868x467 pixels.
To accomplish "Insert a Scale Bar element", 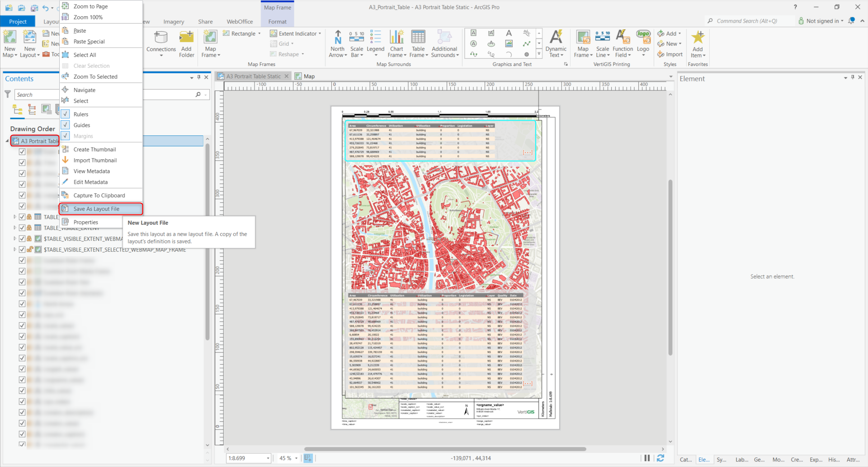I will pyautogui.click(x=357, y=43).
